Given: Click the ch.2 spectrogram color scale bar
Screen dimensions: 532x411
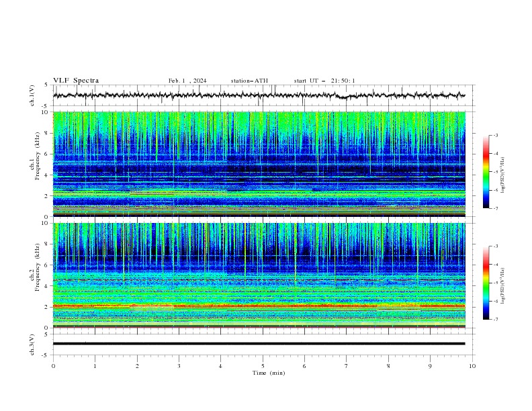Looking at the screenshot, I should [x=486, y=283].
